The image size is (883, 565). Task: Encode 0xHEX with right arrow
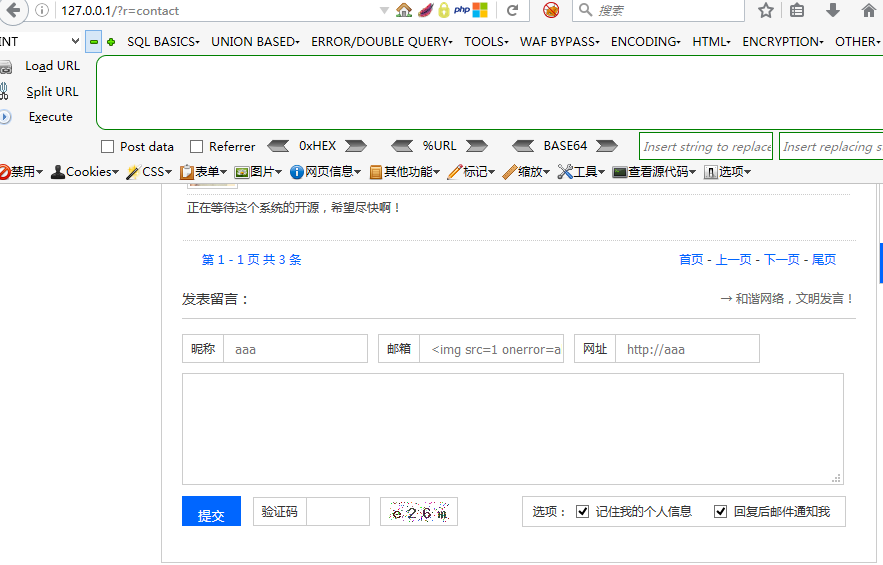[x=355, y=146]
